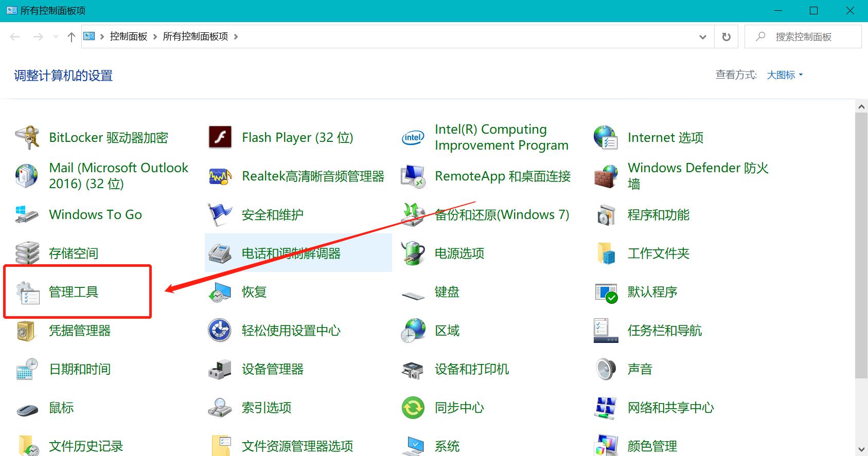Open the recent locations dropdown arrow
This screenshot has width=868, height=456.
click(56, 37)
